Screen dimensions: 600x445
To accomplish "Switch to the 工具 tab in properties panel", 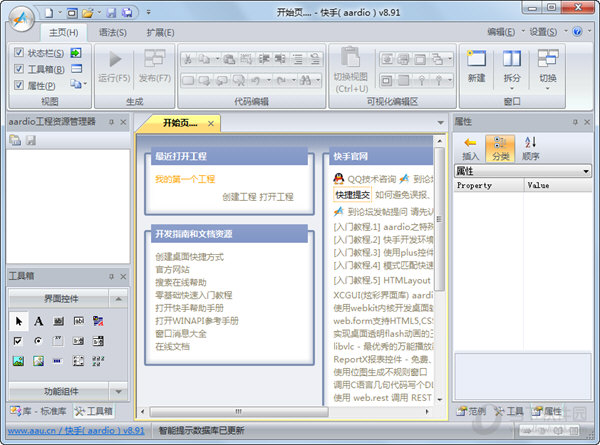I will [509, 411].
